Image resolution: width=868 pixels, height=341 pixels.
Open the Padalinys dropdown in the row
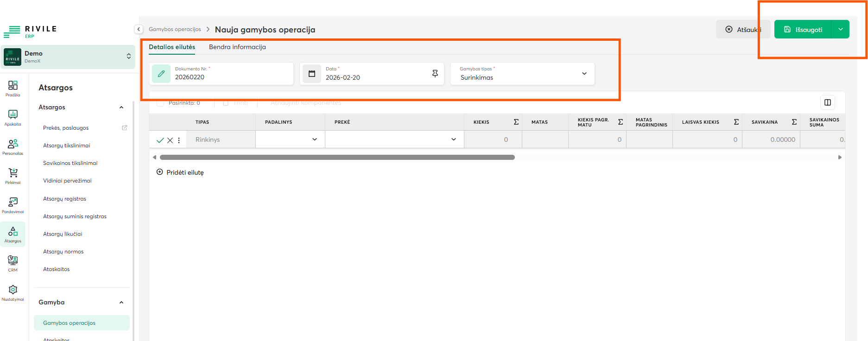(x=315, y=139)
